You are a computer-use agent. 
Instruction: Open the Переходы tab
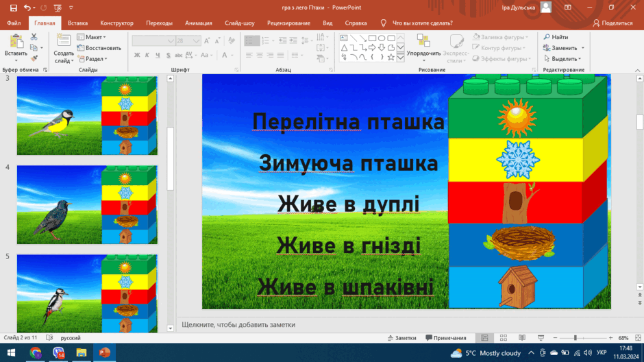click(x=159, y=23)
